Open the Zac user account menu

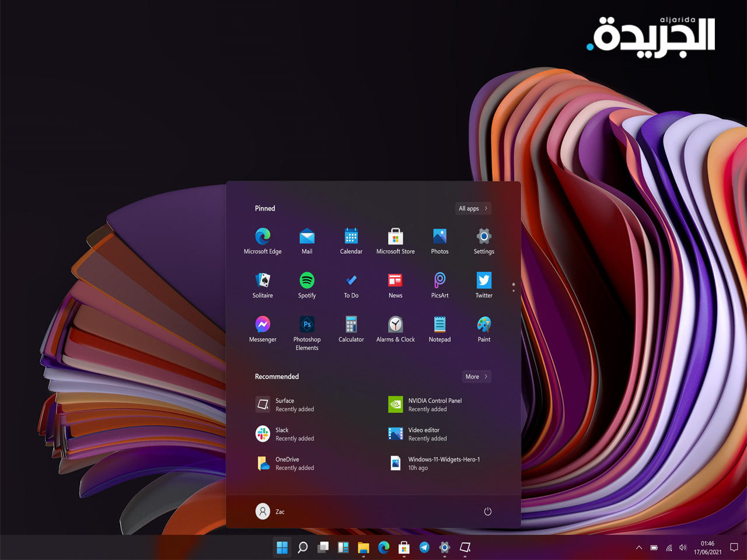pyautogui.click(x=270, y=512)
